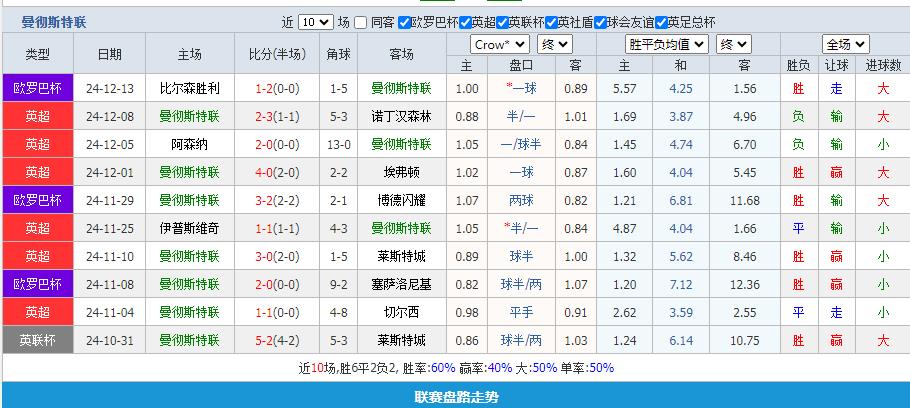Screen dimensions: 910x408
Task: Open the recent matches count dropdown
Action: [315, 22]
